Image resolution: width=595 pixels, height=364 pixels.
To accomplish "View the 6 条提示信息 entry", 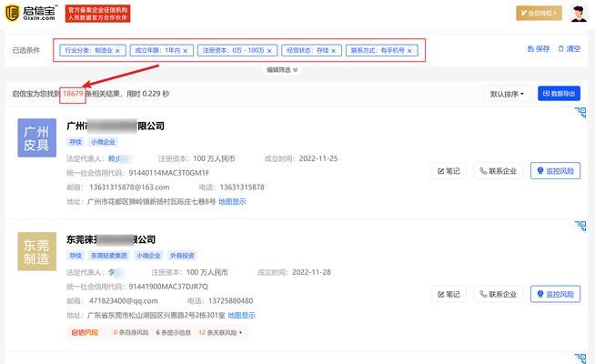I will 174,333.
